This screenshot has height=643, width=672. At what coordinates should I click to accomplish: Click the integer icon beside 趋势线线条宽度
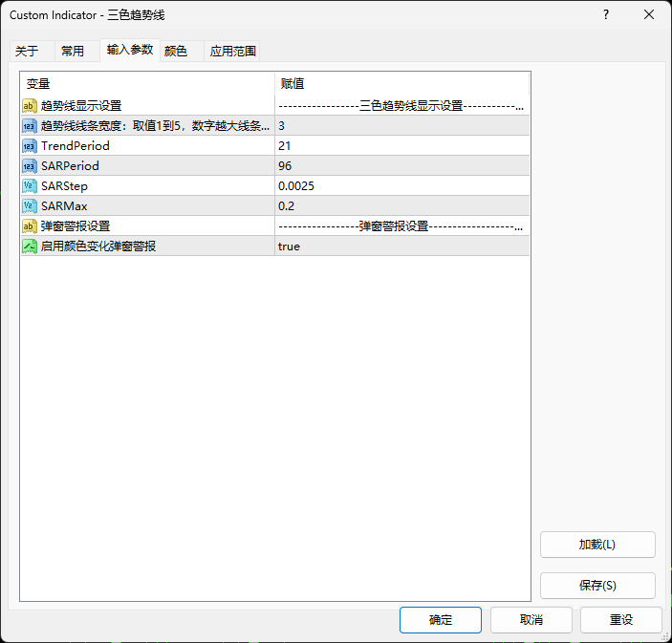coord(29,126)
